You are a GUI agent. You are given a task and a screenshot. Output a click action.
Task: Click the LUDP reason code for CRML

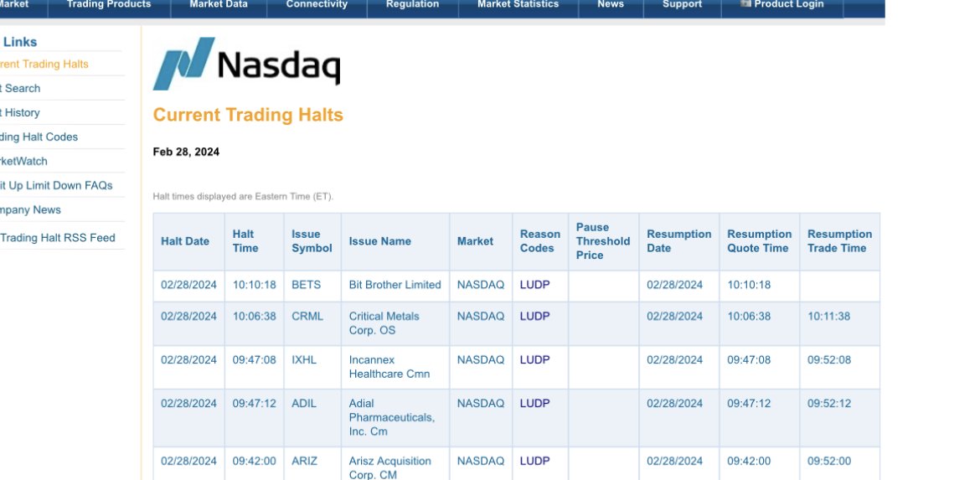(x=535, y=317)
